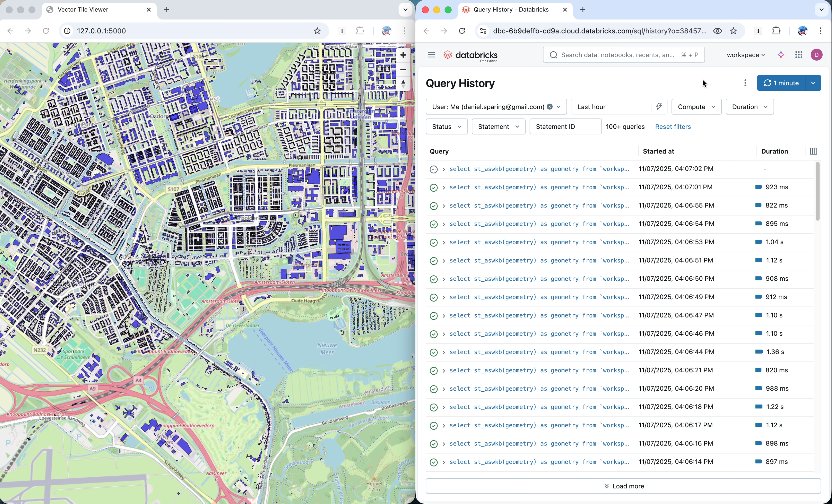Open column settings icon next to Duration
The width and height of the screenshot is (832, 504).
pos(813,152)
